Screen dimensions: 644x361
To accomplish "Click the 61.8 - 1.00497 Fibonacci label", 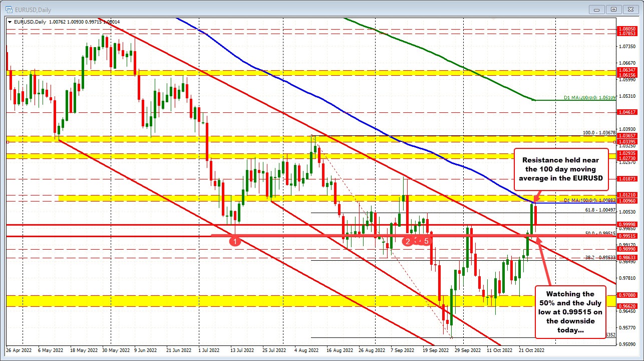I will click(600, 210).
